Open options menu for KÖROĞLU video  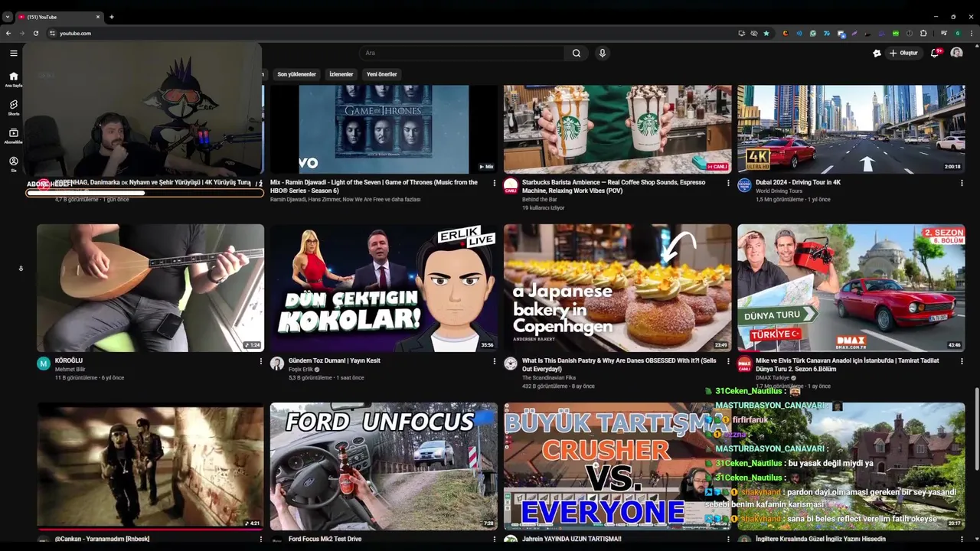click(x=260, y=361)
